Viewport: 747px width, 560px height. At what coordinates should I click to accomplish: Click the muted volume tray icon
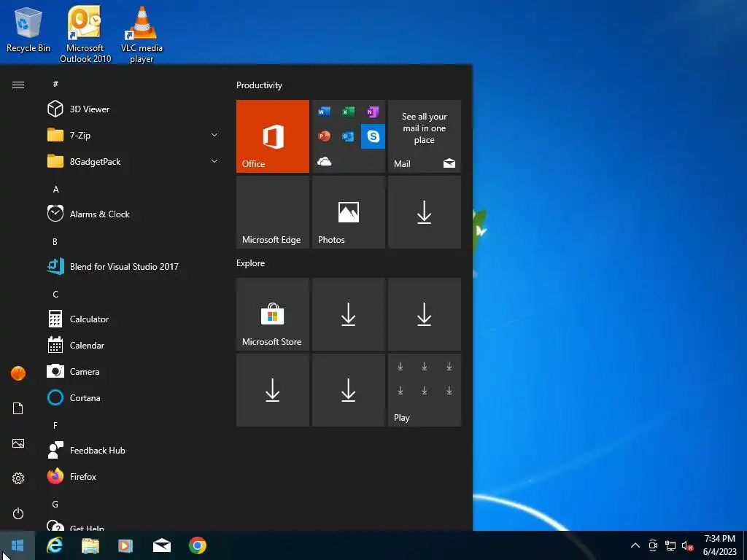687,545
